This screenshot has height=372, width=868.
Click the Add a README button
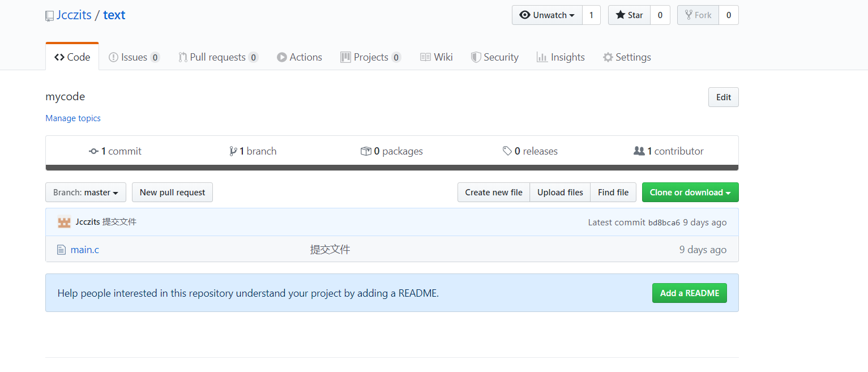[x=690, y=293]
